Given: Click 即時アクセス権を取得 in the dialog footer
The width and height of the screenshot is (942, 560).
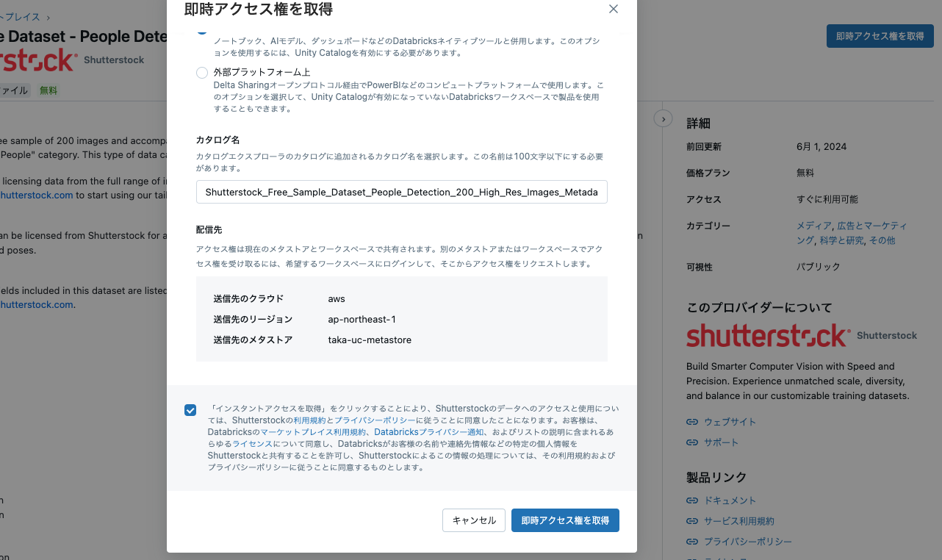Looking at the screenshot, I should point(565,520).
